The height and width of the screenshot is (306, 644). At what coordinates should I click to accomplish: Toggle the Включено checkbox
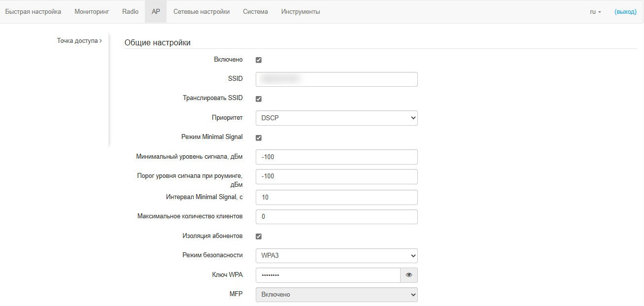[x=259, y=60]
